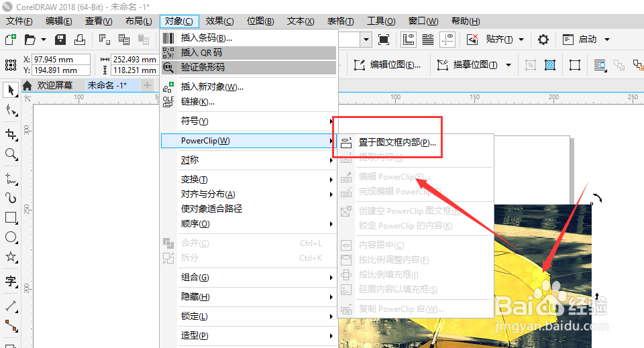This screenshot has width=644, height=348.
Task: Select the Rectangle tool
Action: click(11, 217)
